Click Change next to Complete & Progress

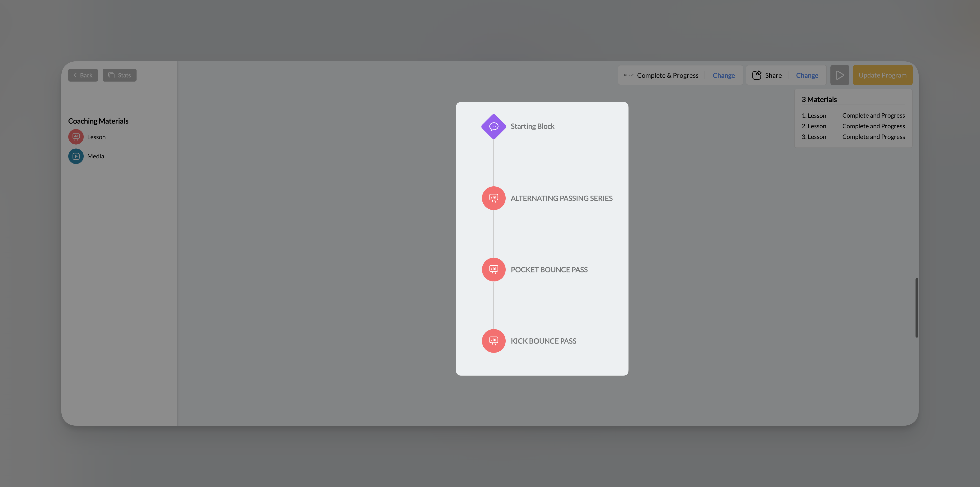tap(724, 75)
